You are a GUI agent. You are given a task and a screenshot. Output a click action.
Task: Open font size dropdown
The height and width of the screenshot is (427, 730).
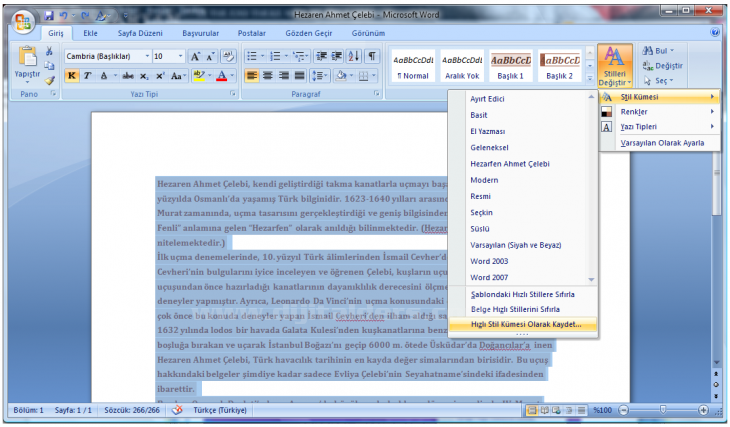180,56
